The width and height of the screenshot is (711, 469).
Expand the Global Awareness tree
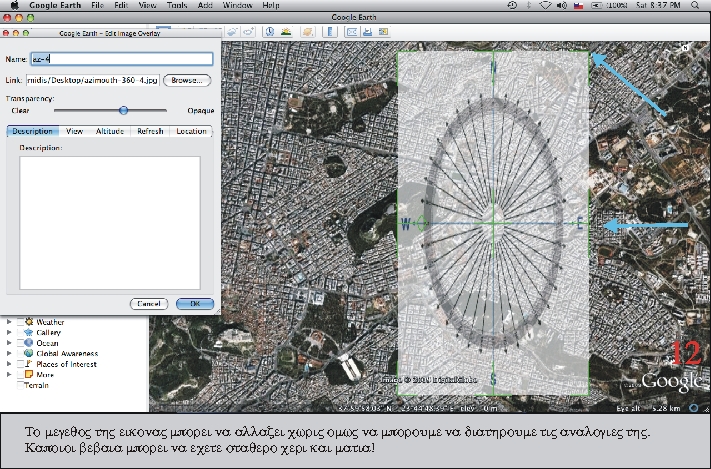pyautogui.click(x=9, y=353)
